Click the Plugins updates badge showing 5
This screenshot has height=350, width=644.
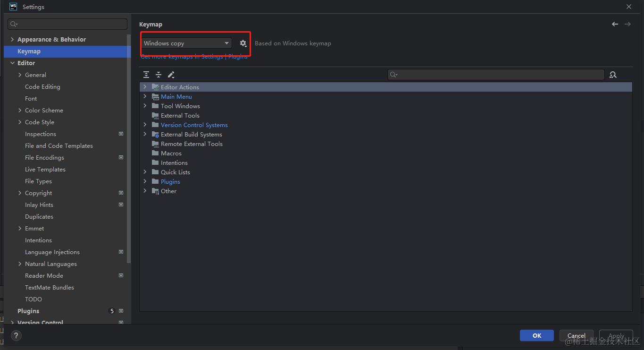pos(112,311)
